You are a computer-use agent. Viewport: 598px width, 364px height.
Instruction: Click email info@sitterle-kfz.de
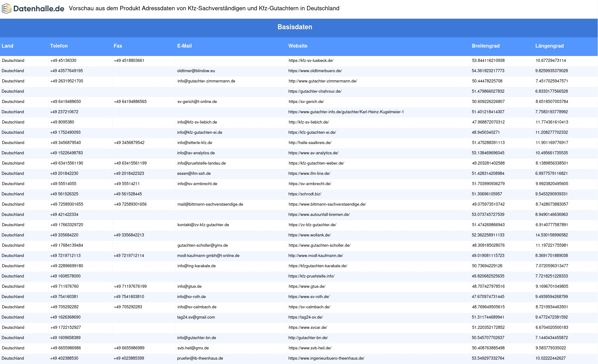[x=195, y=143]
